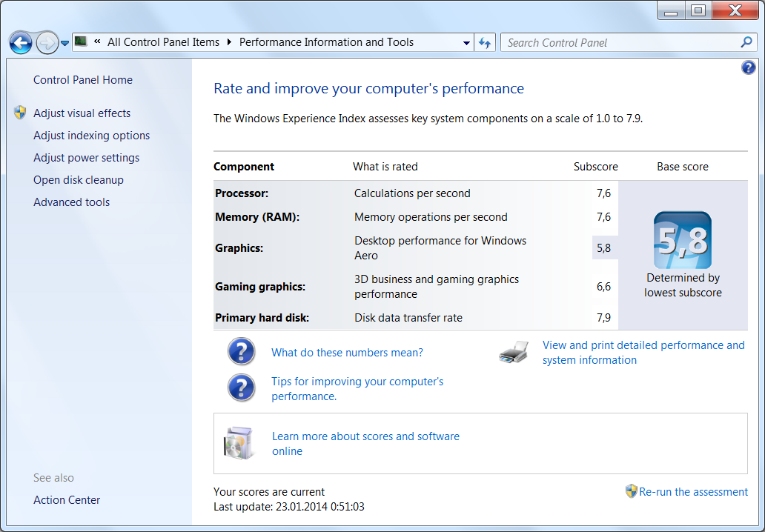Expand the address bar history dropdown

(466, 43)
